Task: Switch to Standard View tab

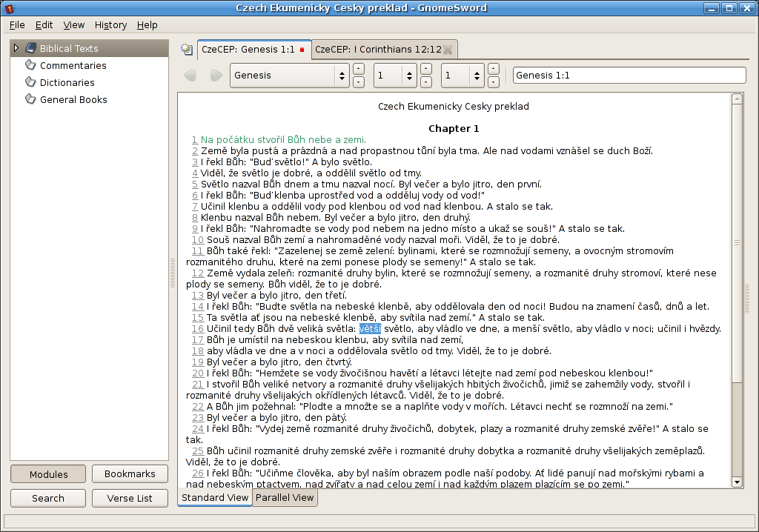Action: pyautogui.click(x=215, y=498)
